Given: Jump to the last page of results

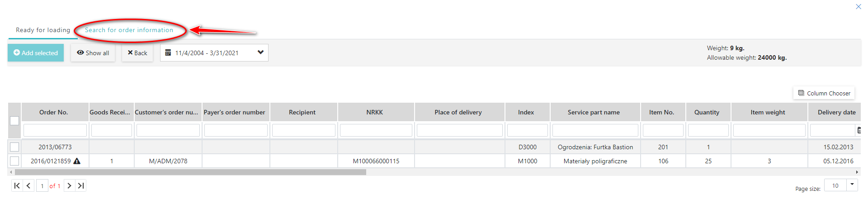Looking at the screenshot, I should (x=81, y=186).
